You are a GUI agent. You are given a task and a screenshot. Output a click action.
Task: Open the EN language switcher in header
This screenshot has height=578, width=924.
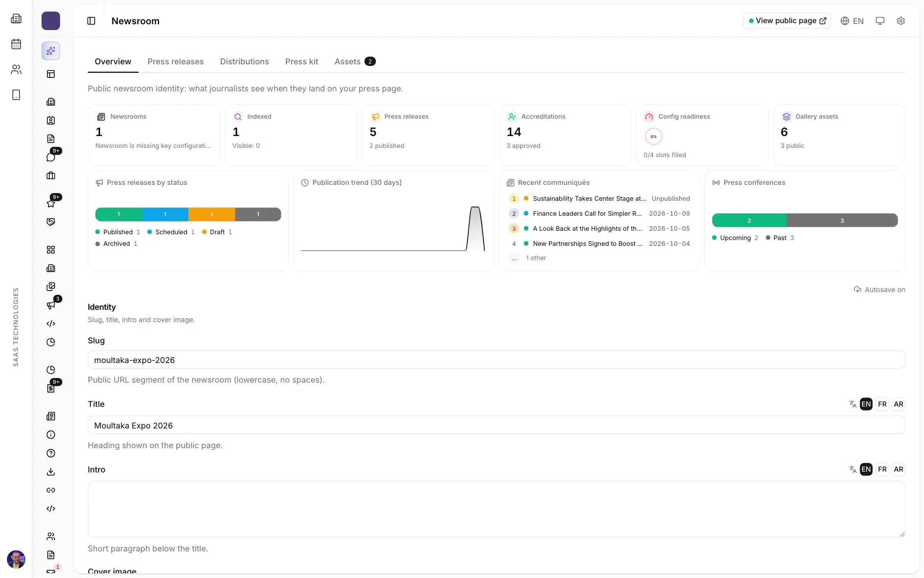click(852, 21)
